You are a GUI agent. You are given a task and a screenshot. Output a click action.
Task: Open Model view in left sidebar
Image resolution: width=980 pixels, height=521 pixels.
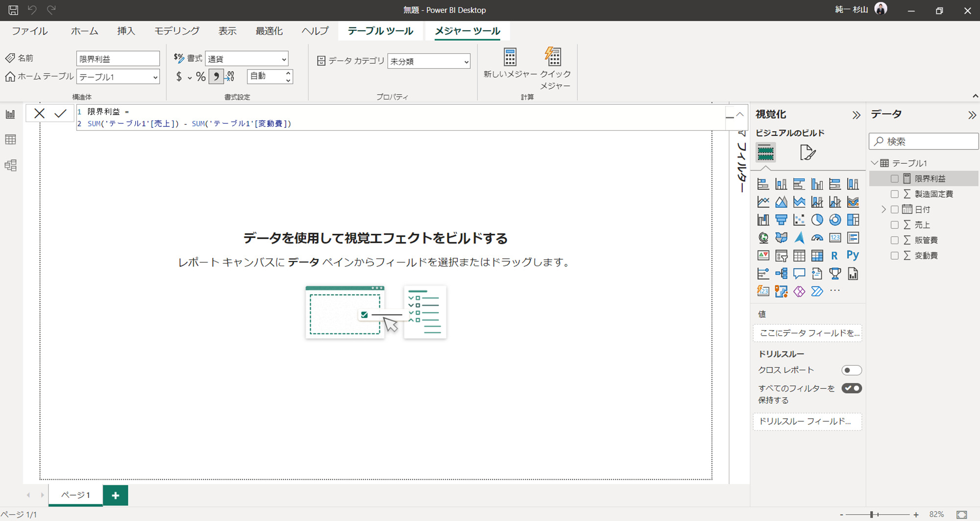tap(10, 165)
